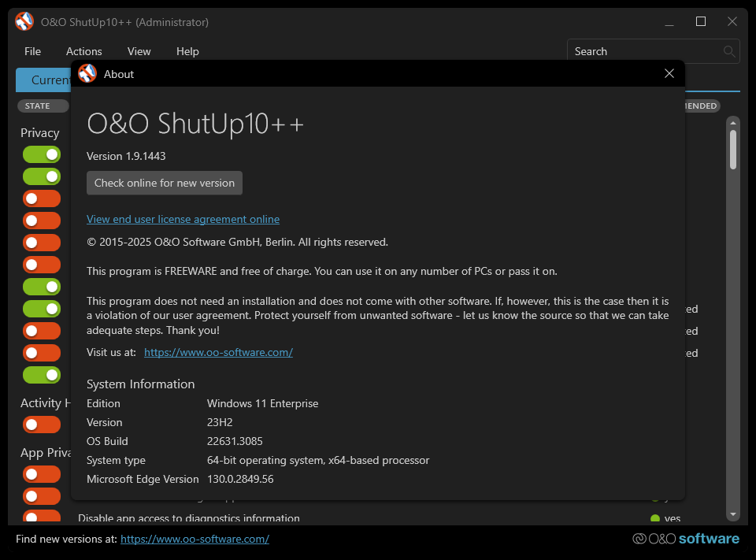Click the Edge version 130.0.2849.56 value

pos(240,479)
